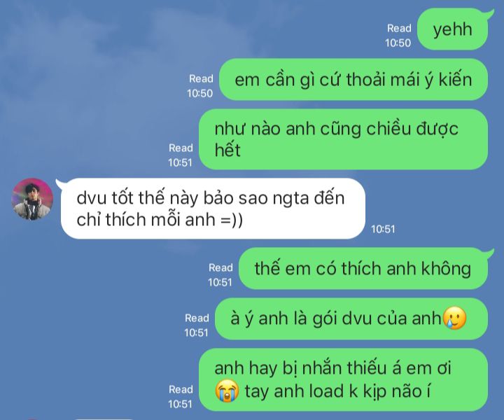Tap Read 10:50 label beside "yehh"

pyautogui.click(x=398, y=35)
